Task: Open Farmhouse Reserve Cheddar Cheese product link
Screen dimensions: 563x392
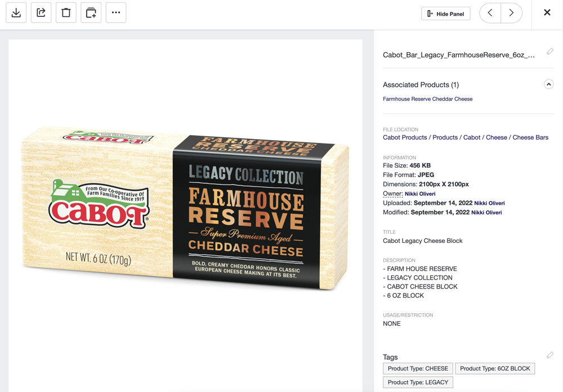Action: 427,99
